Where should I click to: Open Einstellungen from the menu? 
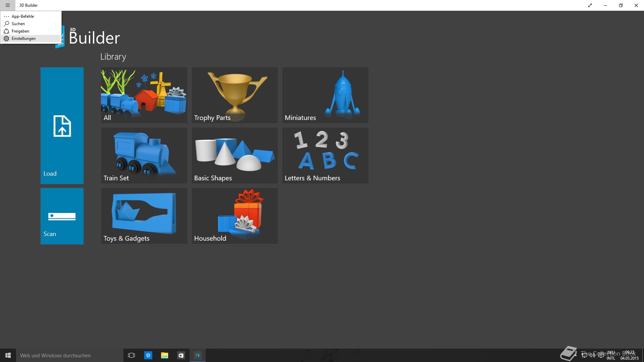[x=31, y=39]
